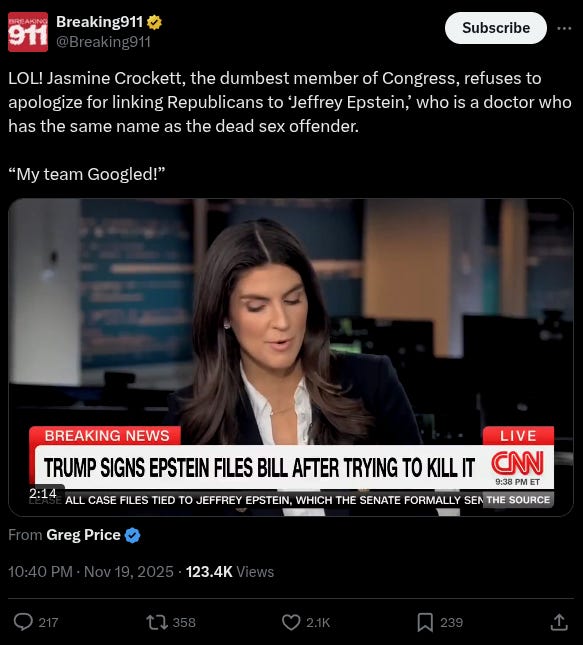Play the CNN video clip
The height and width of the screenshot is (645, 583).
(291, 357)
